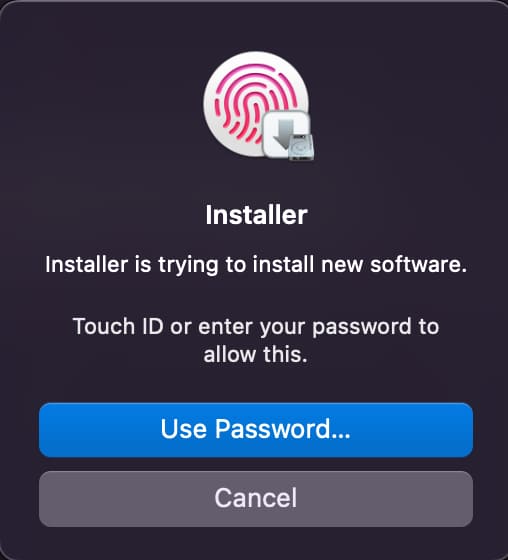Choose the Use Password… button
This screenshot has height=560, width=508.
[x=256, y=430]
